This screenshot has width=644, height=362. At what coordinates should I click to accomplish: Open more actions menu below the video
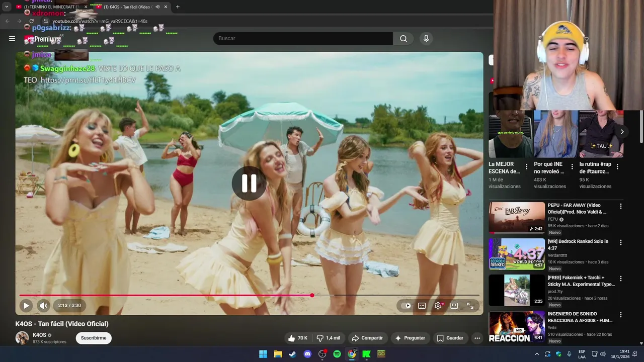point(477,338)
